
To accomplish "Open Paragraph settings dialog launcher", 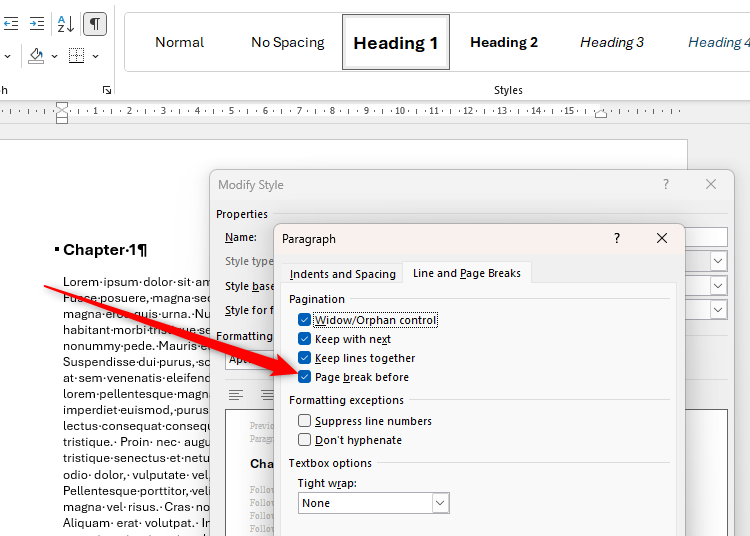I will 107,90.
